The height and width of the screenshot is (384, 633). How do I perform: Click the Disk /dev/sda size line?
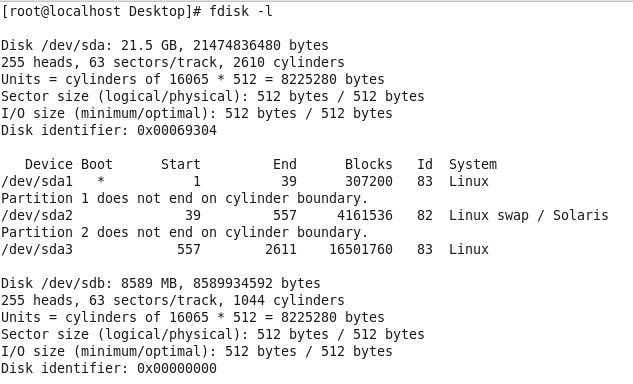coord(165,45)
